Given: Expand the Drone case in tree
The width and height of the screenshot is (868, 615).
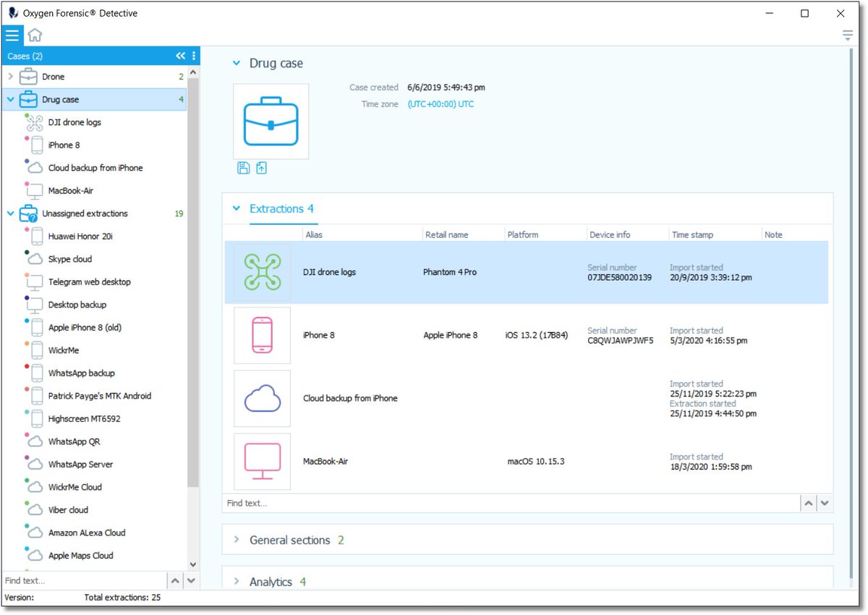Looking at the screenshot, I should (10, 77).
